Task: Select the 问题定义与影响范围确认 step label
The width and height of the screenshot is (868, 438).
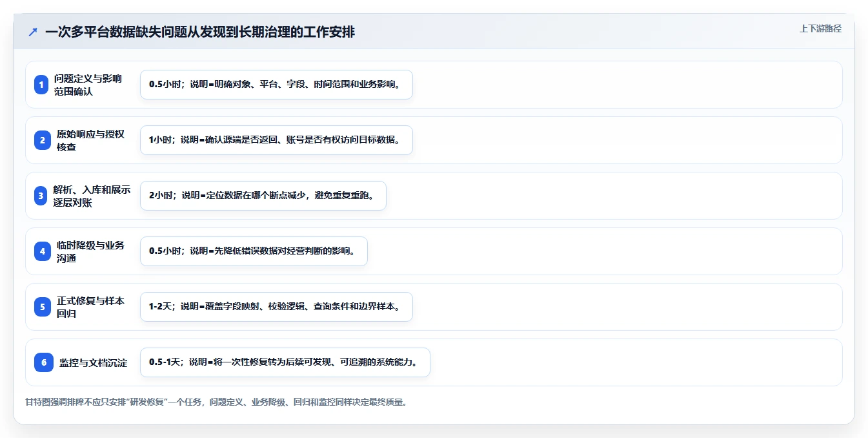Action: click(88, 85)
